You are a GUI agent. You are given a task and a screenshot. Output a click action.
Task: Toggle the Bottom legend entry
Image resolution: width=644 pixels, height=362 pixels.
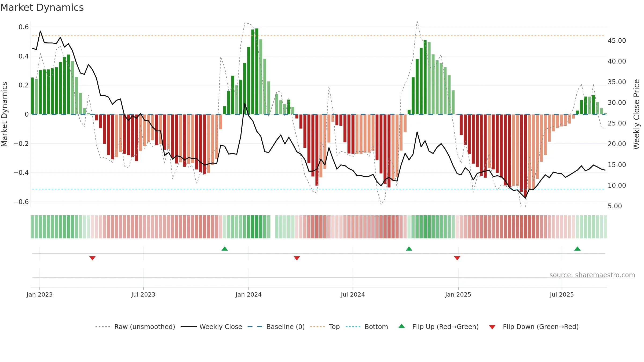(x=367, y=327)
